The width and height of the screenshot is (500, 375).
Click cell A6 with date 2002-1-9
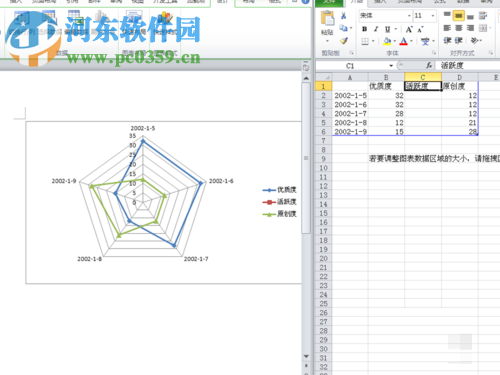point(350,131)
